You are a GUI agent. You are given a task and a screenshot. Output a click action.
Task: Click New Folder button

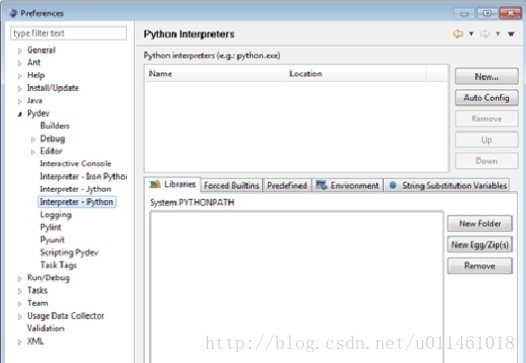pyautogui.click(x=480, y=223)
